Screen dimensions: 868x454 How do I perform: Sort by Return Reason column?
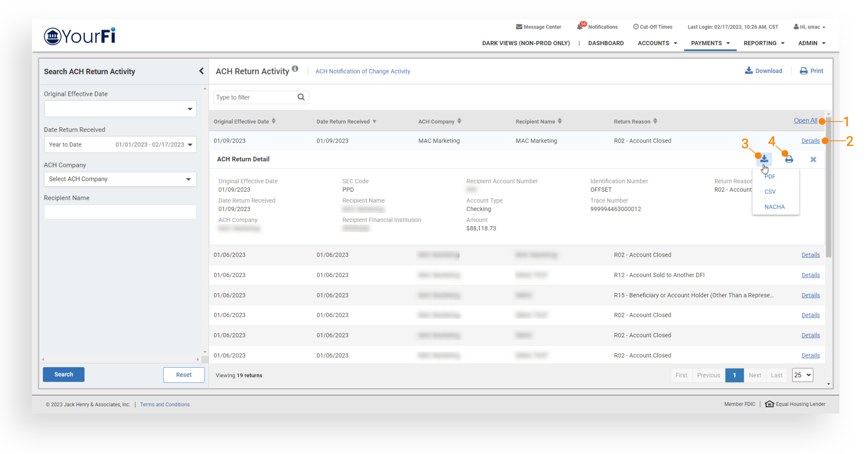[655, 121]
